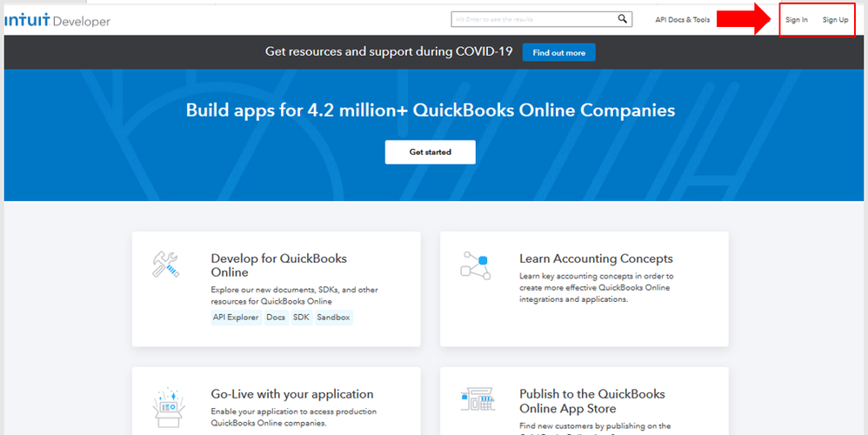The height and width of the screenshot is (435, 868).
Task: Open the Docs tag
Action: click(x=276, y=318)
